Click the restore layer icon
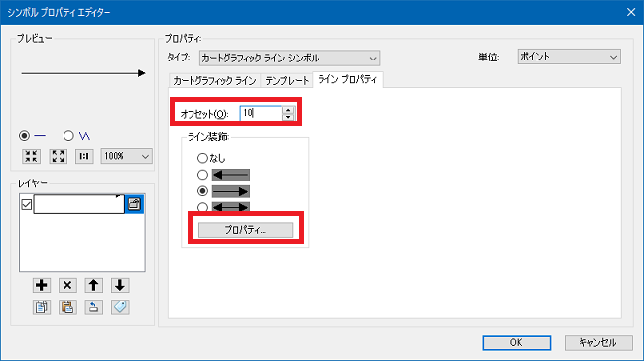Screen dimensions: 644x361 coord(93,307)
